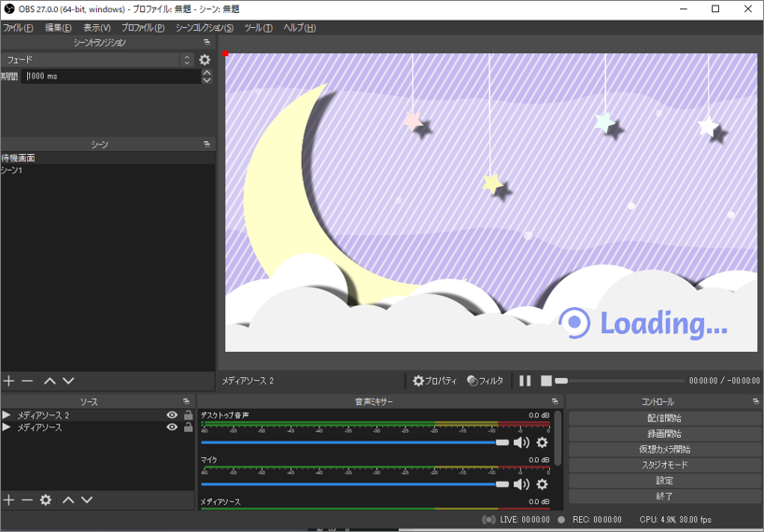Pause the media source playback
The width and height of the screenshot is (764, 532).
point(525,381)
